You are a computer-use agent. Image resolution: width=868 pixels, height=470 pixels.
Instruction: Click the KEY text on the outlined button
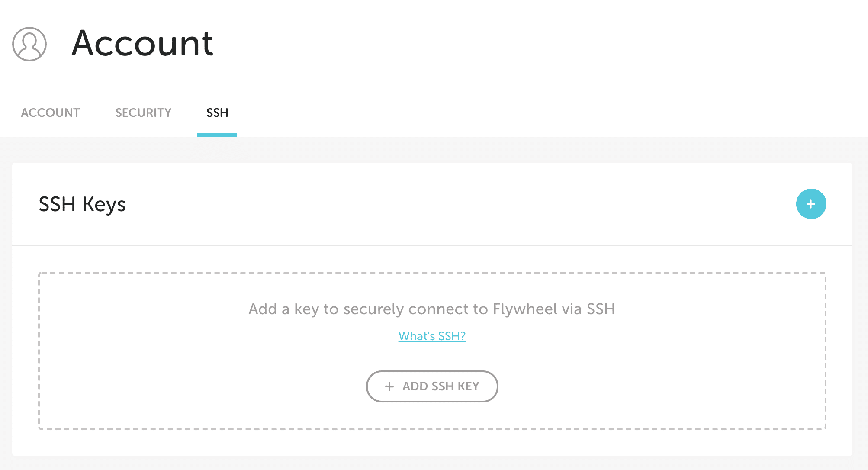(x=468, y=386)
